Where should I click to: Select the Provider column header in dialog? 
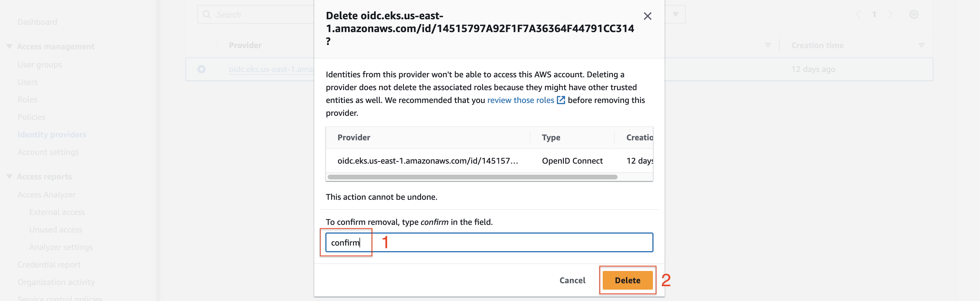(353, 138)
